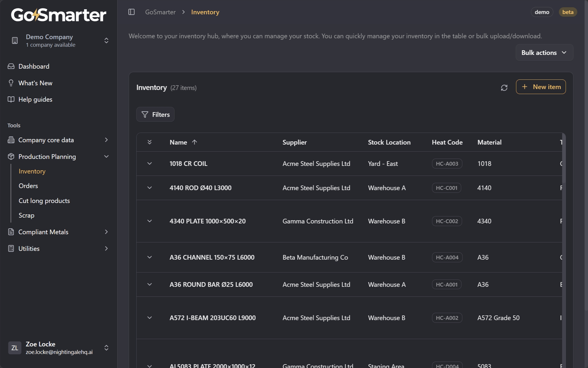Click the HC-C002 heat code badge
Image resolution: width=588 pixels, height=368 pixels.
447,221
